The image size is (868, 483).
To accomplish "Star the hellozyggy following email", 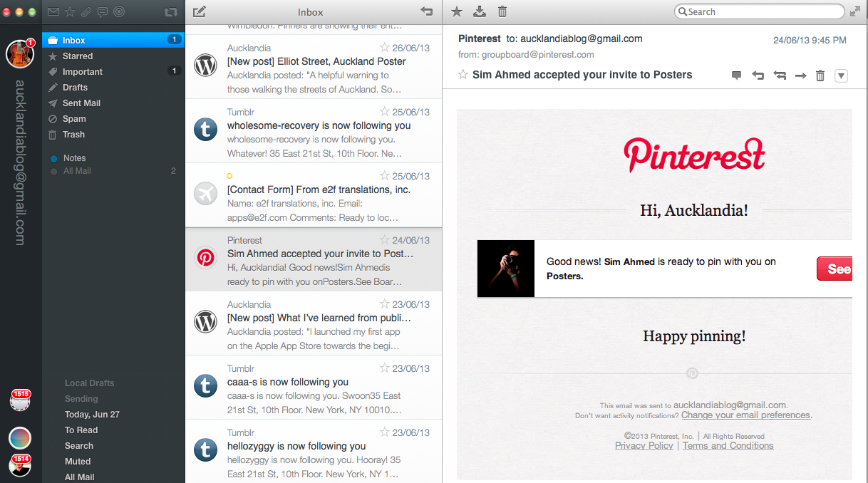I will click(385, 432).
